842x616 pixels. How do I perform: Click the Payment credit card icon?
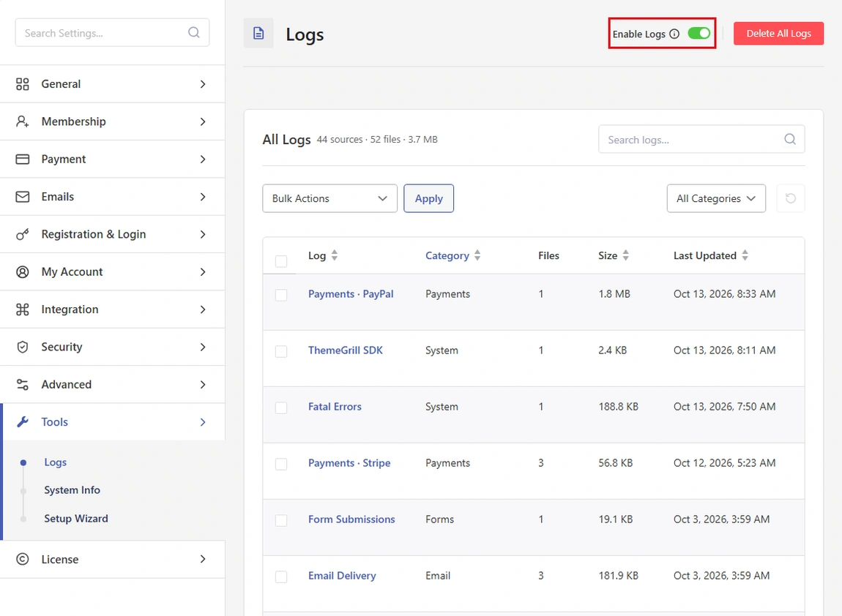tap(23, 159)
